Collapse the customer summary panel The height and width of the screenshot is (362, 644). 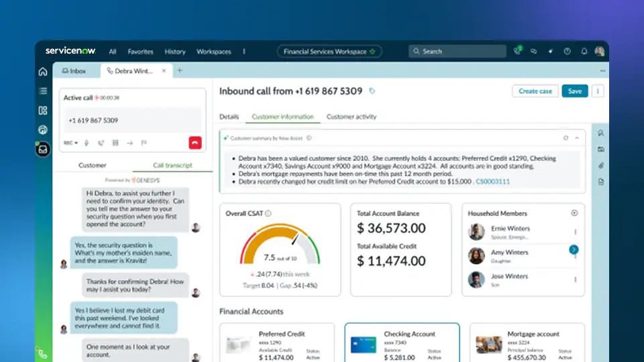577,138
